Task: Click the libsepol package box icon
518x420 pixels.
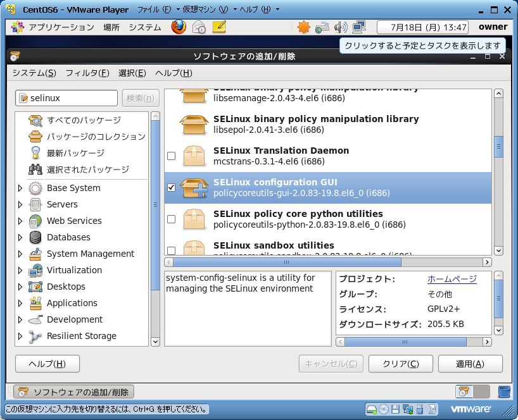Action: click(194, 125)
